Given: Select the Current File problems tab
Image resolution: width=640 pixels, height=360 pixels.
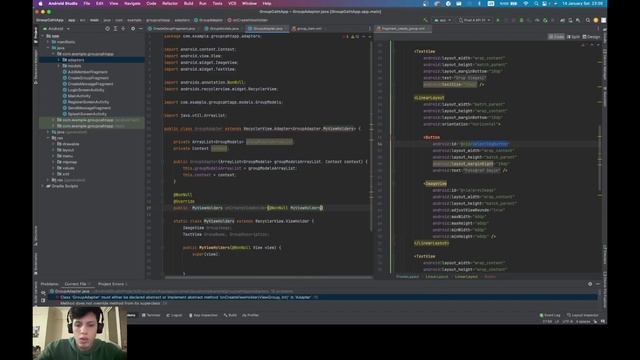Looking at the screenshot, I should [x=77, y=284].
